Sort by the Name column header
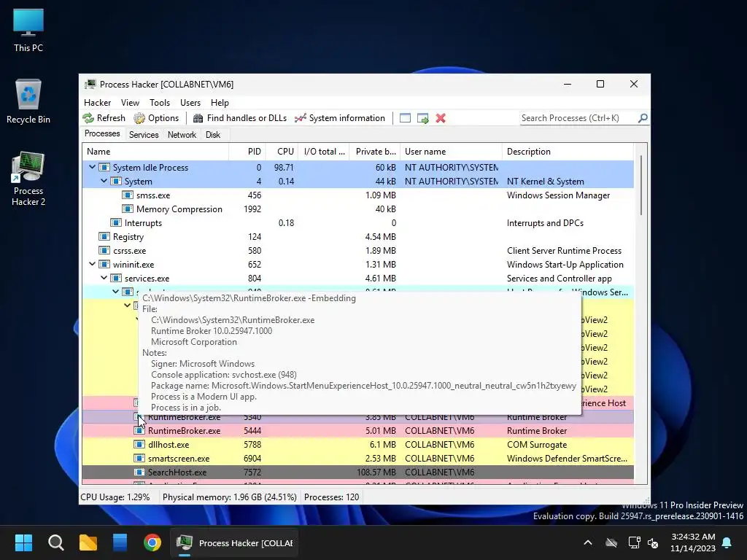The image size is (747, 560). (x=155, y=152)
